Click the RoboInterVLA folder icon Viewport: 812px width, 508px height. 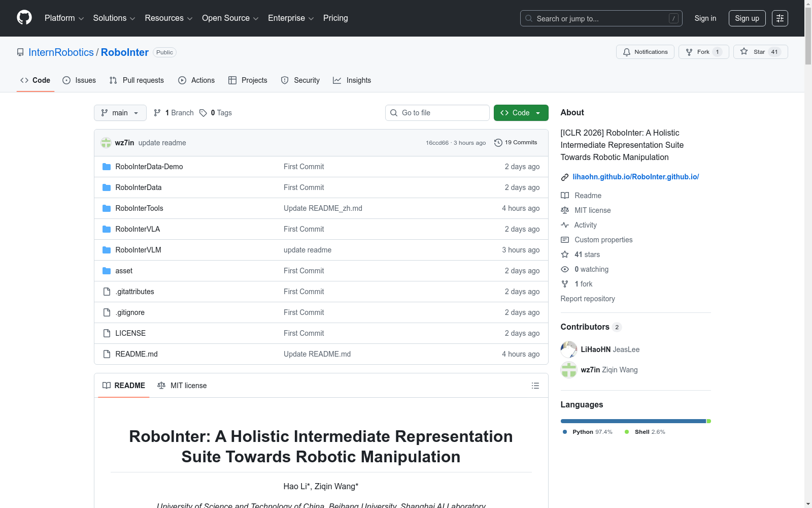107,229
